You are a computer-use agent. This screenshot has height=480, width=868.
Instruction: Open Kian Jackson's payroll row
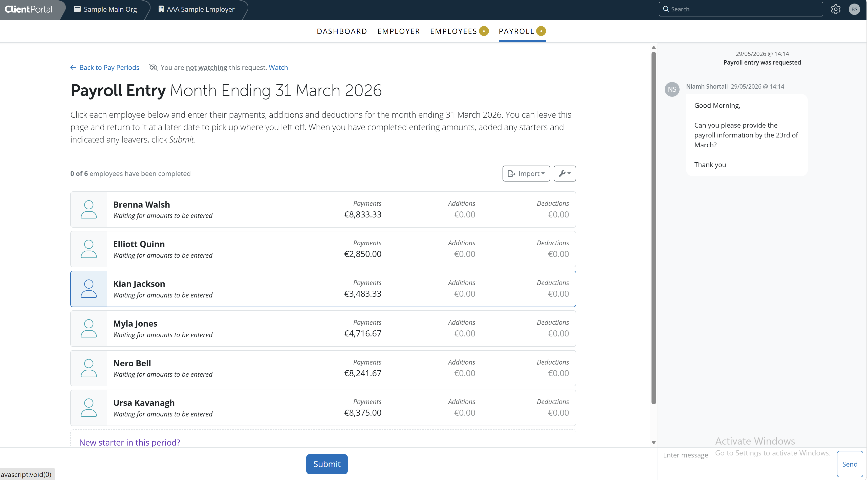pyautogui.click(x=323, y=289)
